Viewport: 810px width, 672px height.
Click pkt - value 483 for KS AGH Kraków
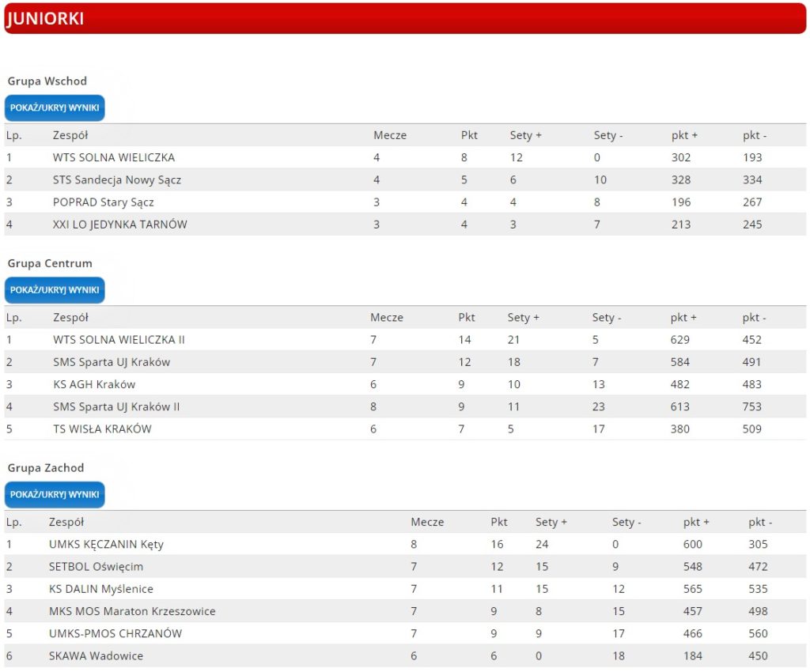coord(751,384)
